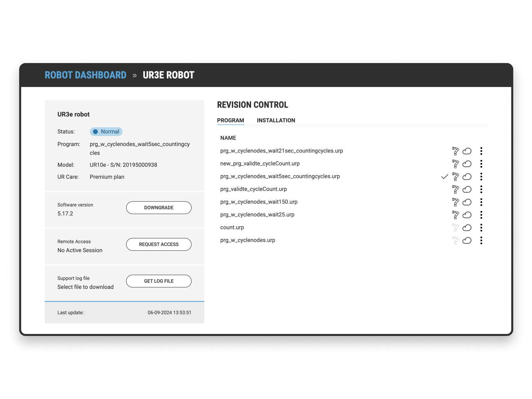Click checkmark beside prg_w_cyclenodes_wait5sec_countingcycles.urp
The image size is (532, 399).
pyautogui.click(x=445, y=176)
